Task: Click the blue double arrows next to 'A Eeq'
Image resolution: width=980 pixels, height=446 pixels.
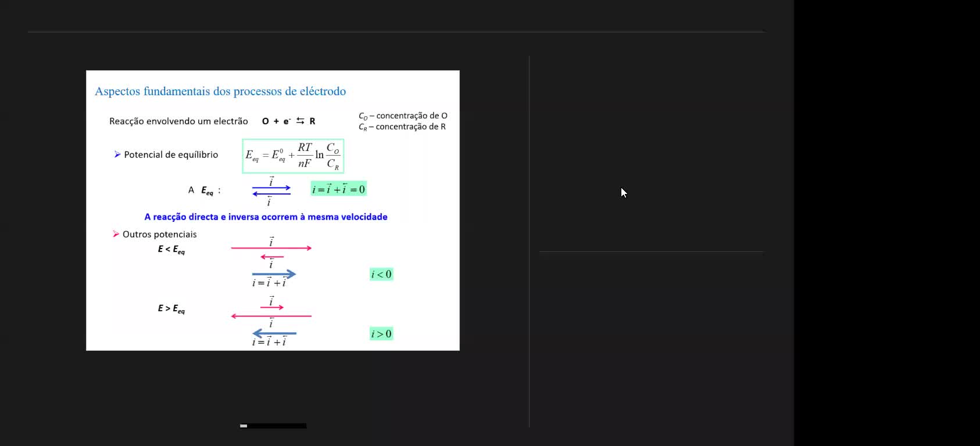Action: tap(271, 190)
